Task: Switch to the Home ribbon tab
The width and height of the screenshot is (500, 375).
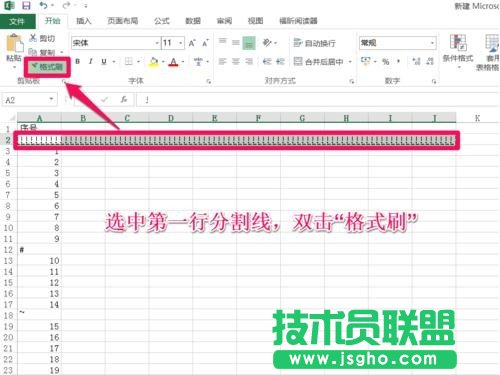Action: tap(53, 21)
